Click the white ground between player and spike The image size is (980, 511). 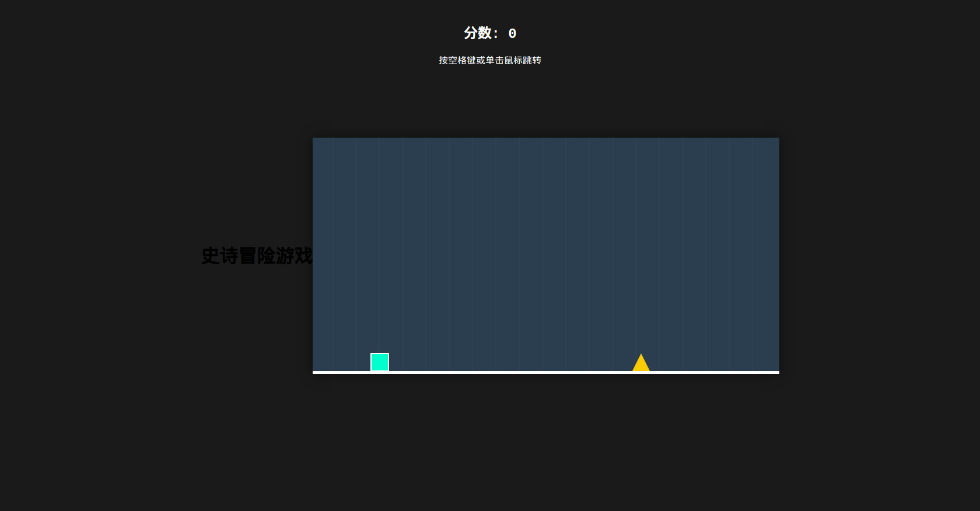510,372
